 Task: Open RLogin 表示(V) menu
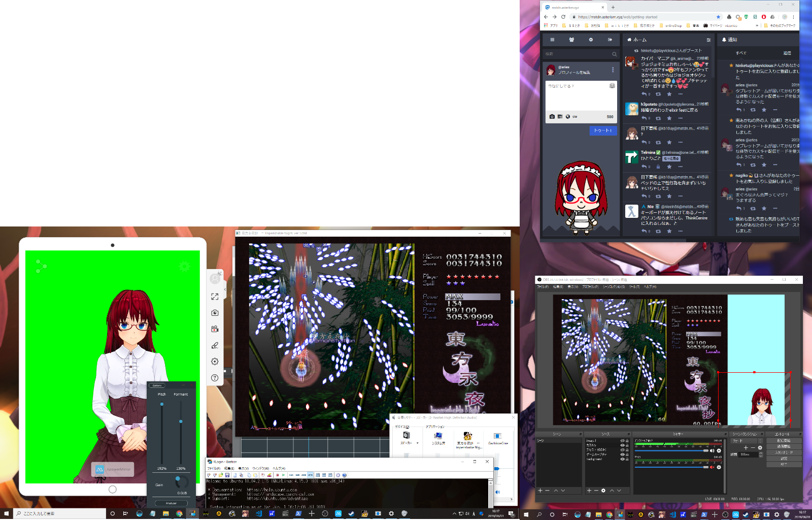coord(244,468)
